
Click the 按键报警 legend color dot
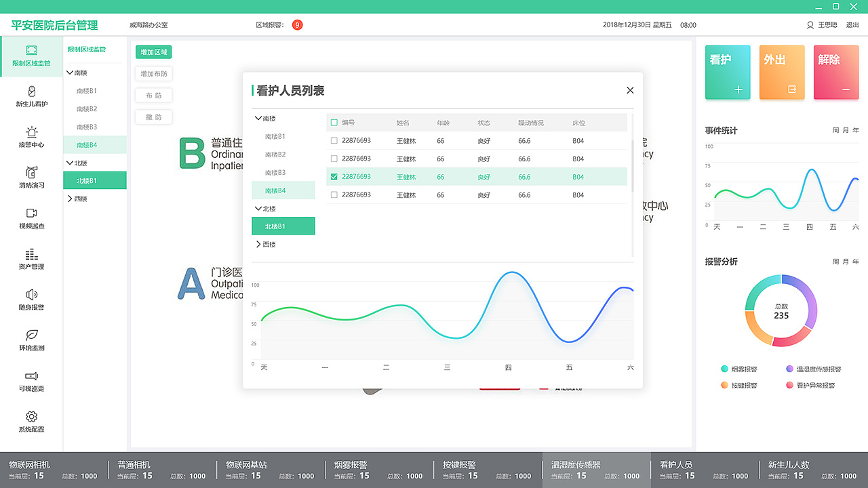coord(724,385)
